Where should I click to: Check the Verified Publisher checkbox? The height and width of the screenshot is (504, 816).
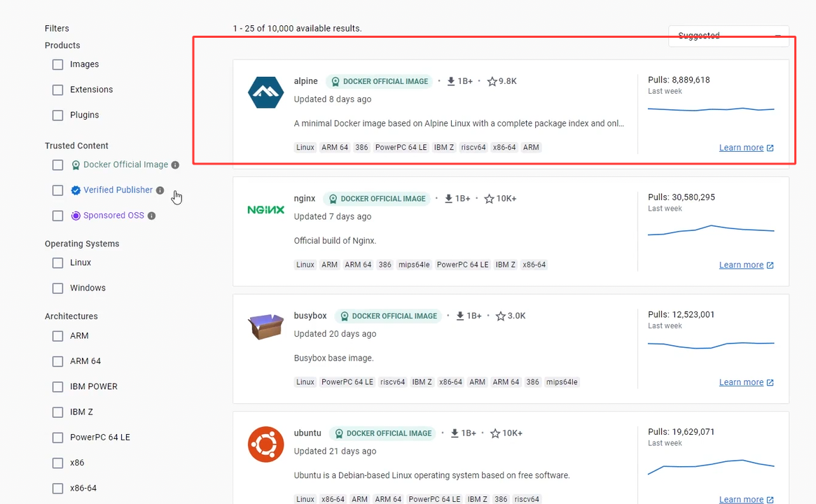[x=57, y=190]
